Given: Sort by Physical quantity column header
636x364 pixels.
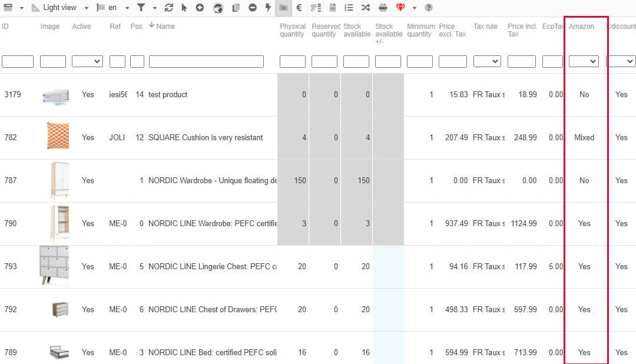Looking at the screenshot, I should [x=293, y=30].
